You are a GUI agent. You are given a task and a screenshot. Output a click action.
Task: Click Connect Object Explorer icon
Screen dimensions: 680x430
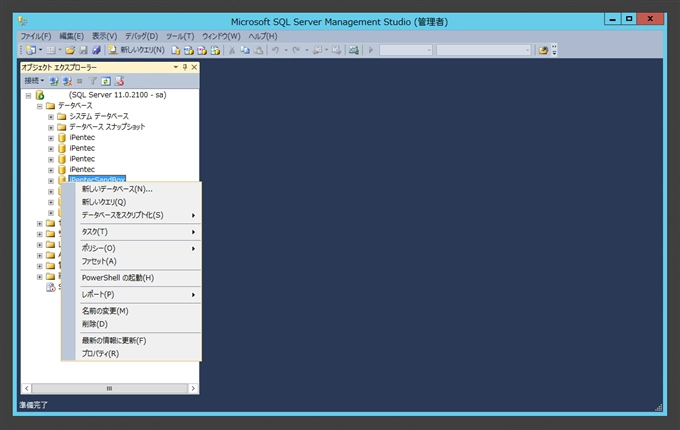click(54, 81)
